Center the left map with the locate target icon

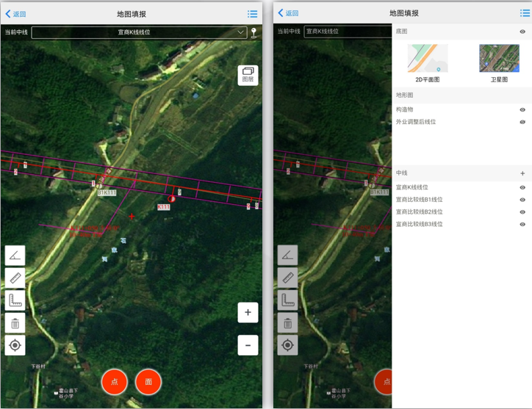click(x=15, y=345)
